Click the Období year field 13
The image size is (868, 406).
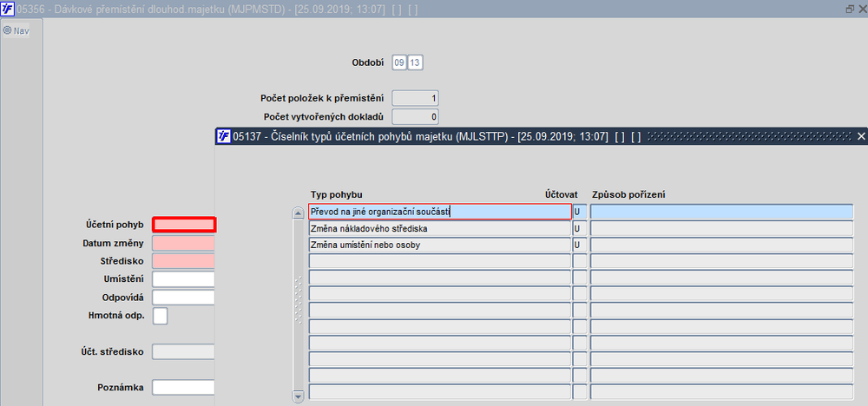coord(415,62)
